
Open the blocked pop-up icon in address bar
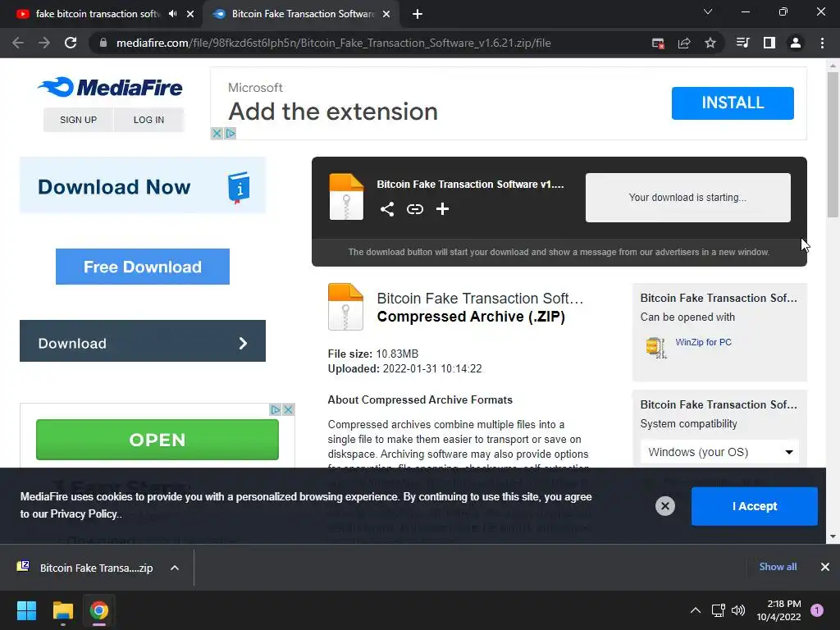(x=658, y=43)
